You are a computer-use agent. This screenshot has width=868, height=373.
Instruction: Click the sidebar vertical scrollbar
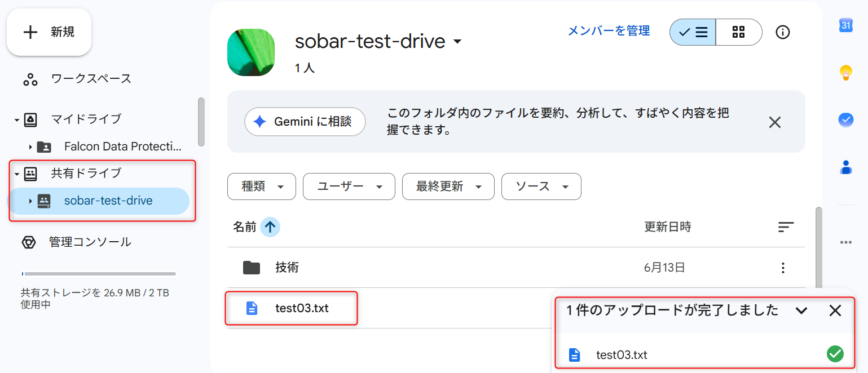coord(201,122)
